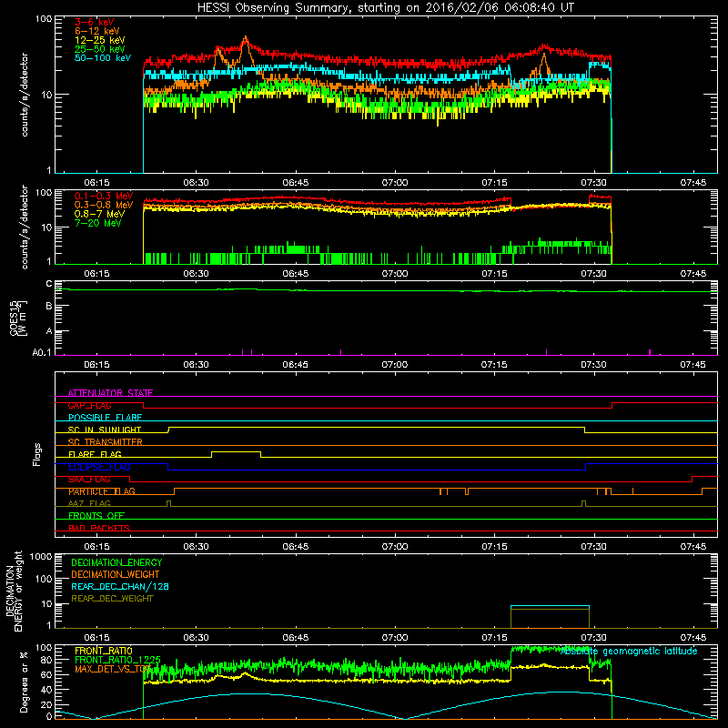Select the POSSIBLE_FLARE flag label
The height and width of the screenshot is (728, 728).
[105, 418]
